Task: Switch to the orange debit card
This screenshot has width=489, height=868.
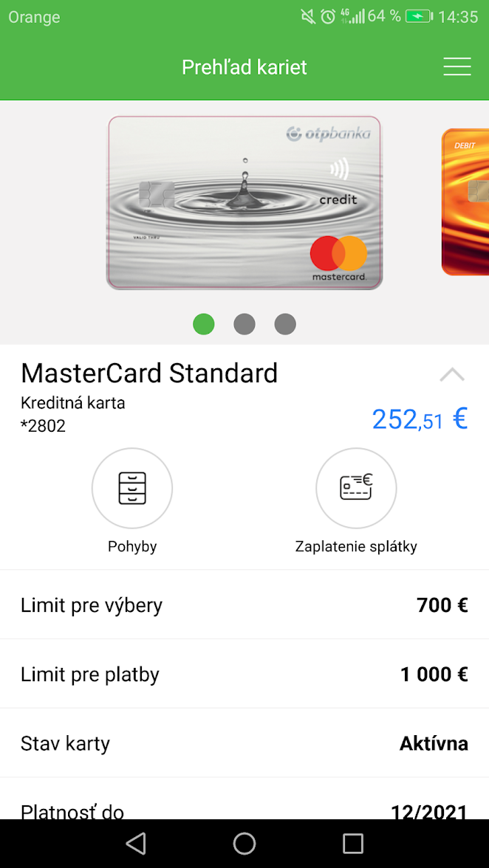Action: click(x=465, y=201)
